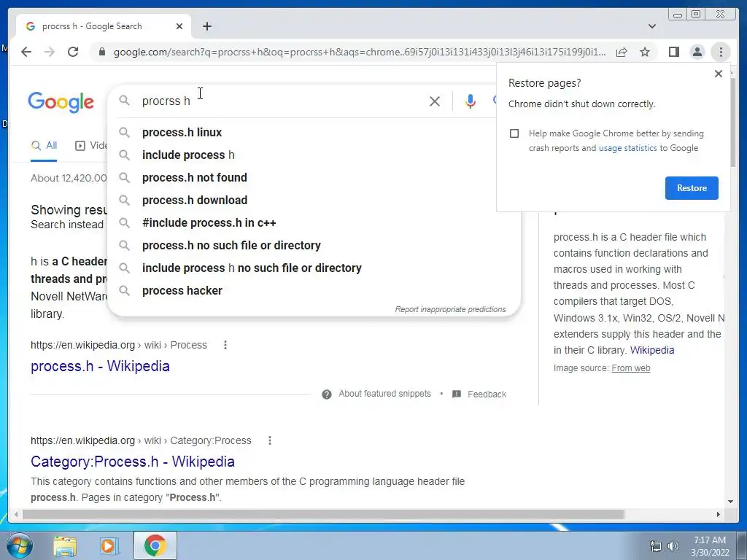Open Windows Explorer from the taskbar
Viewport: 747px width, 560px height.
pos(65,545)
